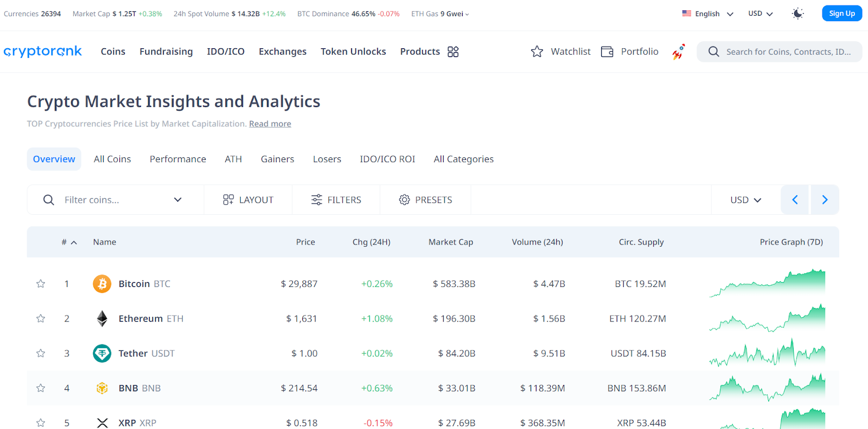Open the English language dropdown

click(708, 14)
